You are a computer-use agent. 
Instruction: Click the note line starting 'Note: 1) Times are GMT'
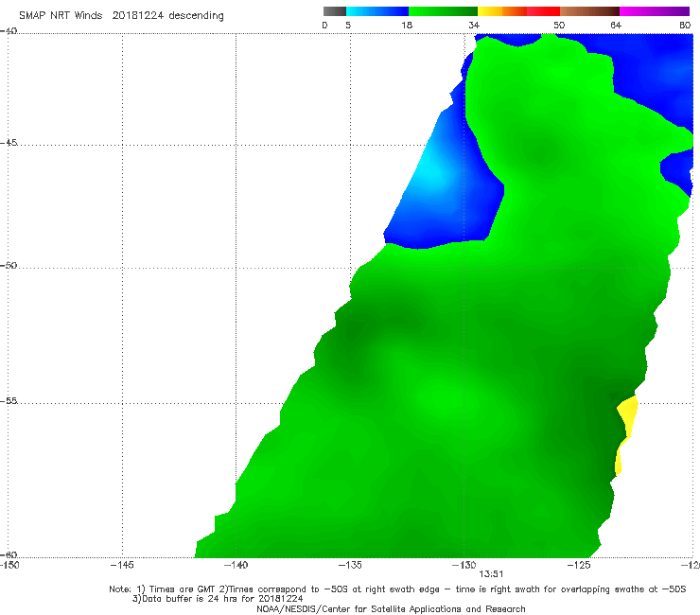[397, 589]
